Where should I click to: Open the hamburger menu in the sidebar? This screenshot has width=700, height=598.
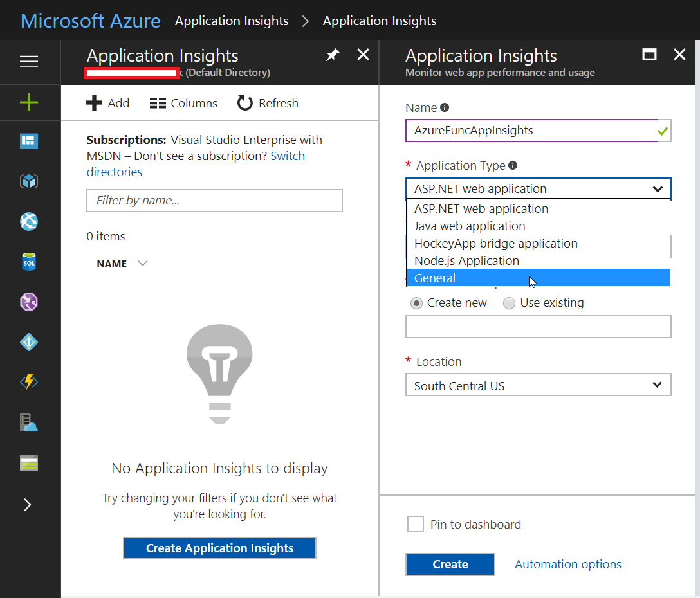tap(29, 61)
